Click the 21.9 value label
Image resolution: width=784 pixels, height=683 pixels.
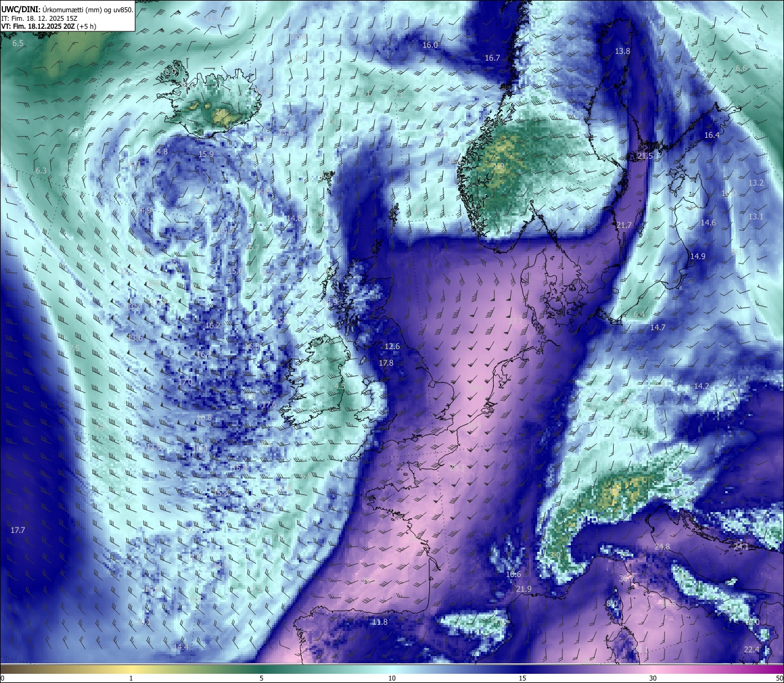[524, 589]
